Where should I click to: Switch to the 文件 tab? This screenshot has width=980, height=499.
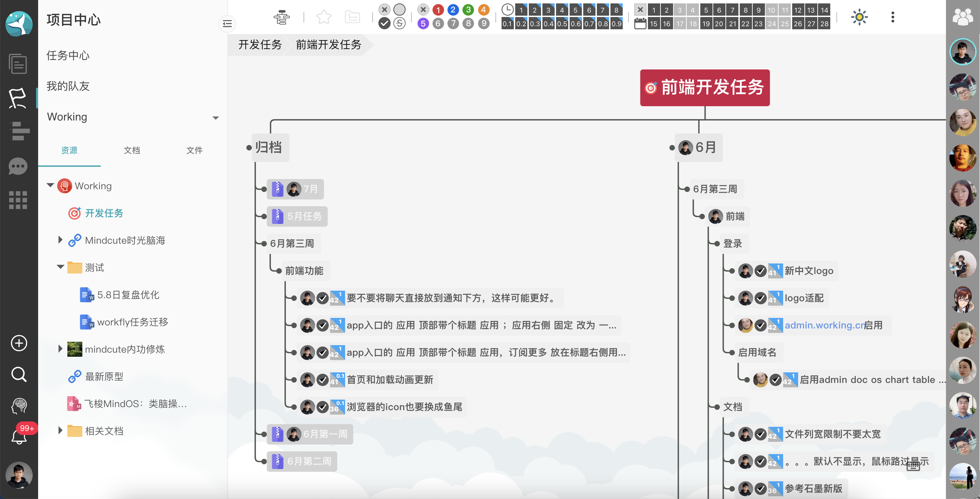(194, 150)
